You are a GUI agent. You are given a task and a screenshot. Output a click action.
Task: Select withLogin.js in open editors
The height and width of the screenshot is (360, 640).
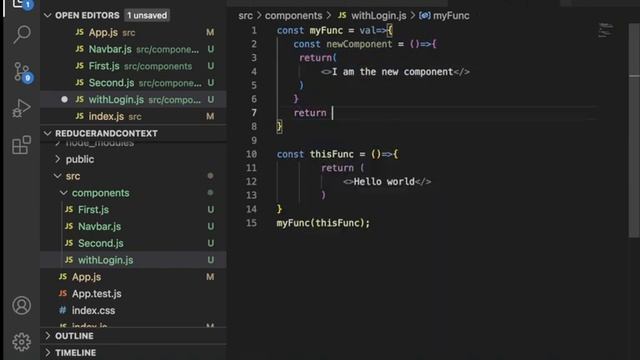click(x=133, y=100)
